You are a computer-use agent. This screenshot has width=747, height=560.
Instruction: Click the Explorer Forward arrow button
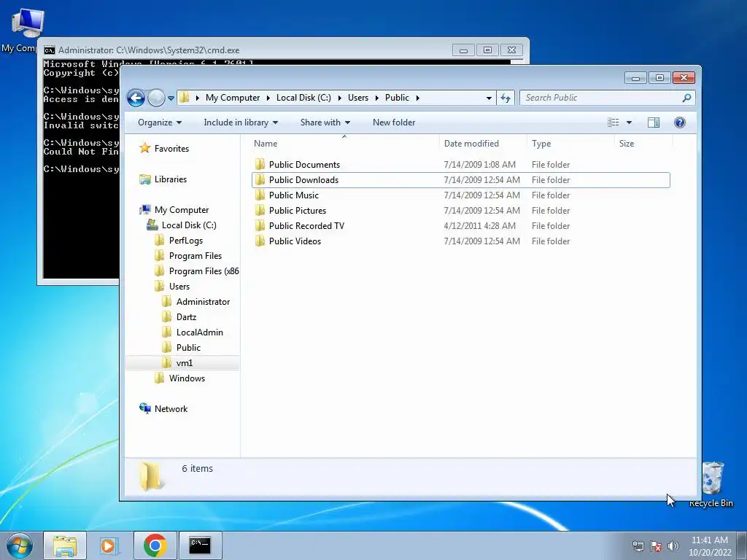point(156,98)
